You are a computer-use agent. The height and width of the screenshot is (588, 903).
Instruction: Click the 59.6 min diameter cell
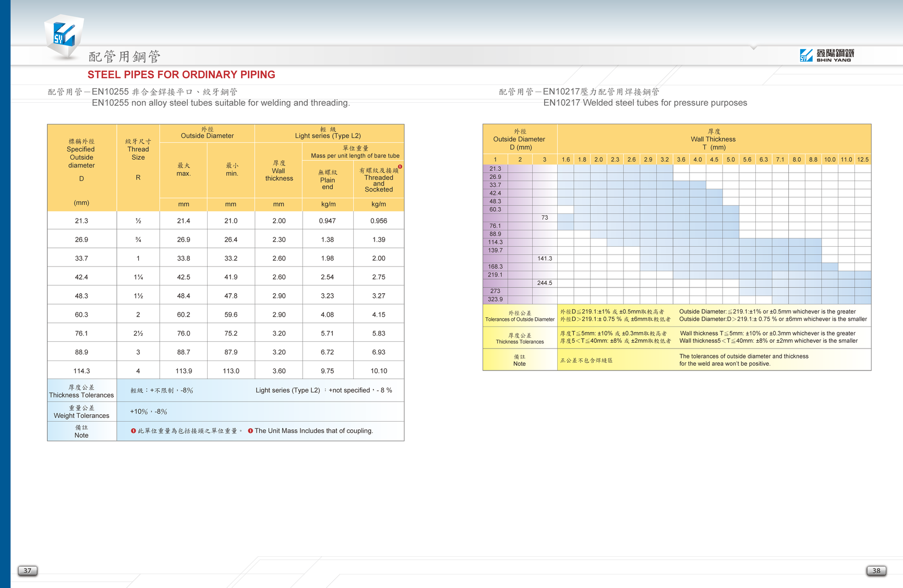coord(231,315)
